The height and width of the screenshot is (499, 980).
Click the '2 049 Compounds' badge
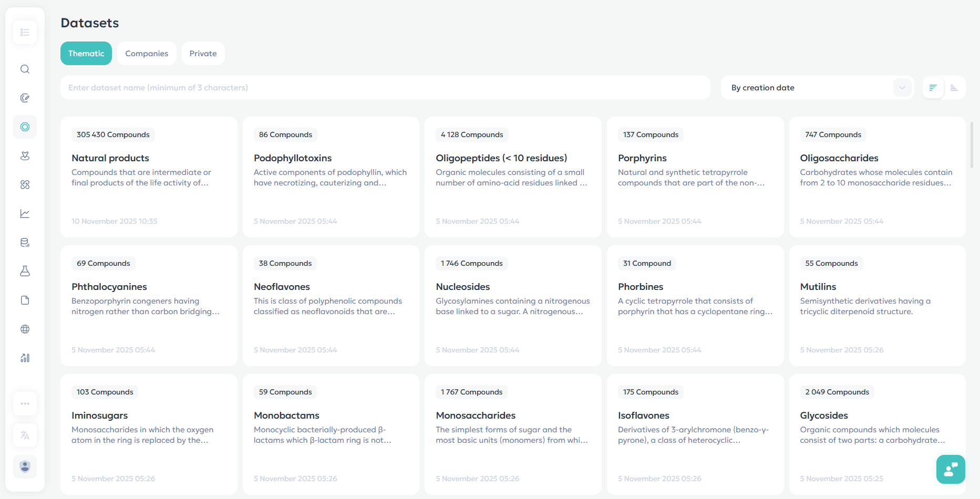[x=837, y=392]
